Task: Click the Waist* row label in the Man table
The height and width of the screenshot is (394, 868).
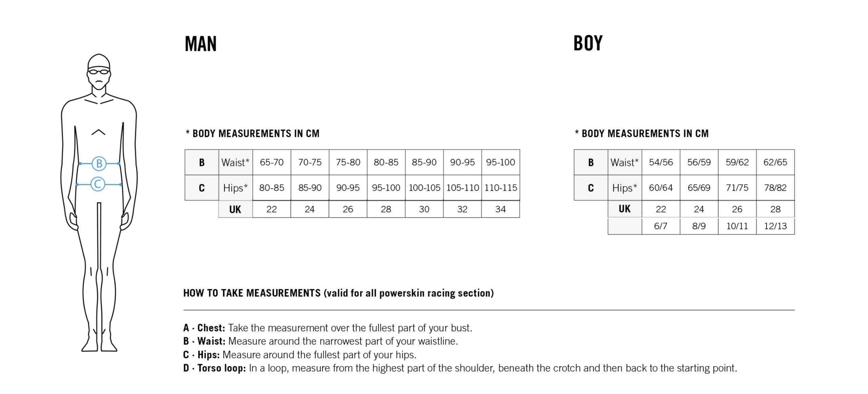Action: 235,162
